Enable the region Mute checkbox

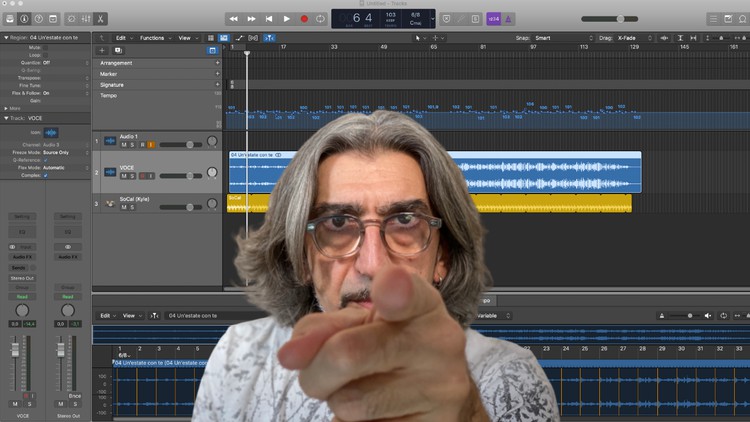45,47
